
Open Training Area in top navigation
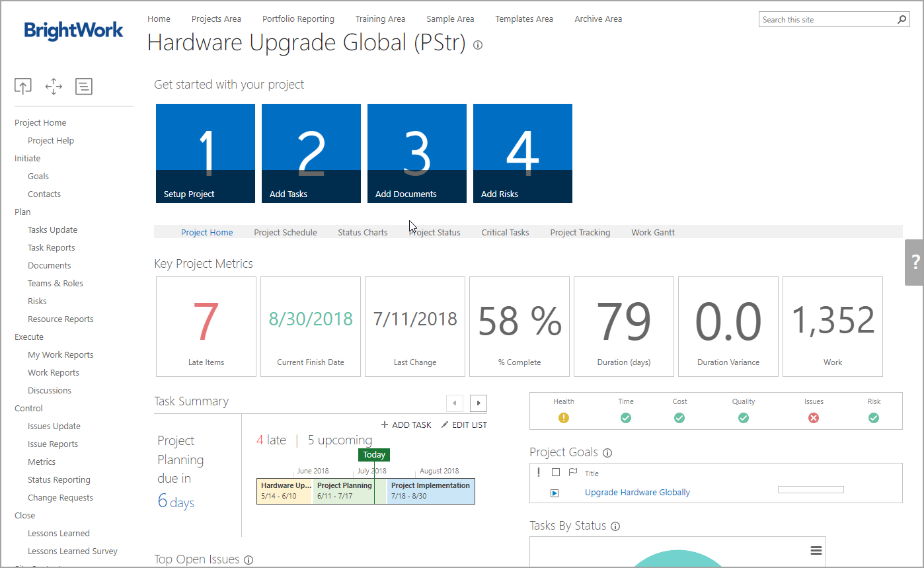pos(380,19)
